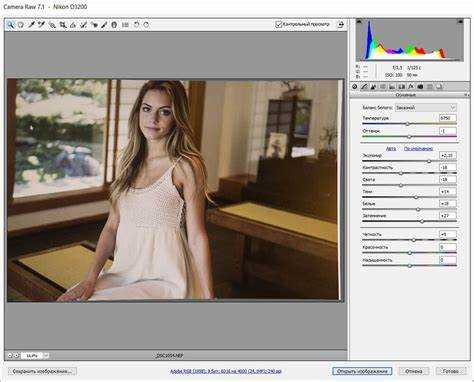Select the Straighten tool
The image size is (474, 382).
[73, 25]
